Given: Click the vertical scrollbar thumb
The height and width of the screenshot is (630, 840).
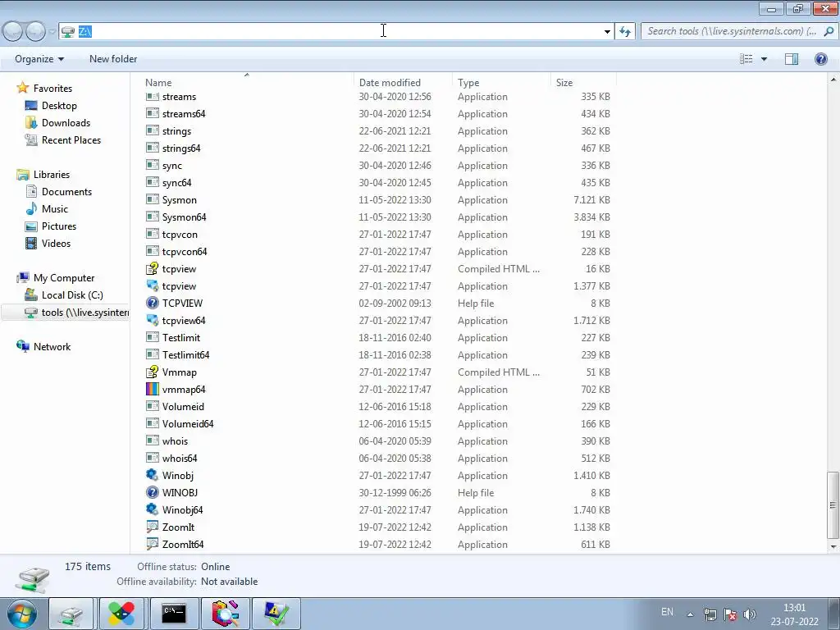Looking at the screenshot, I should (x=833, y=504).
